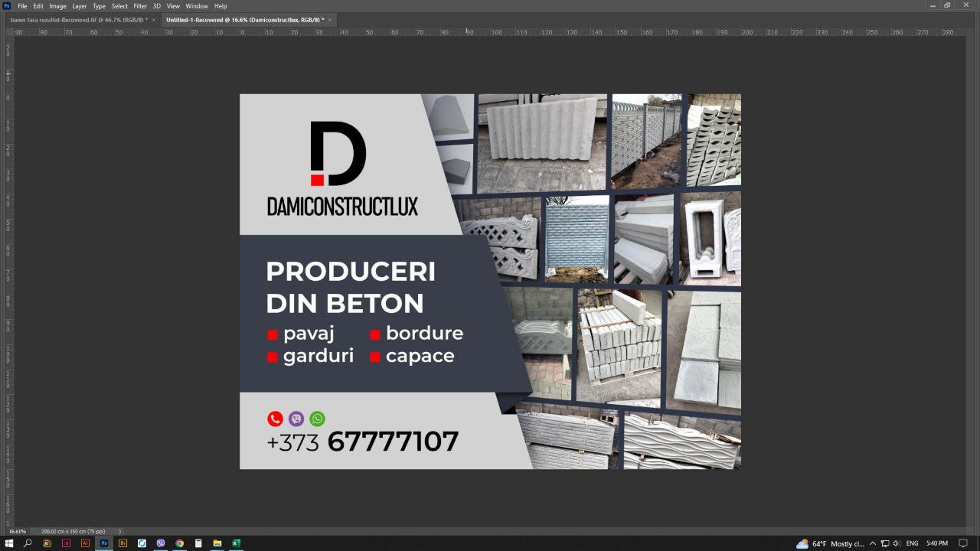This screenshot has height=551, width=980.
Task: Open the Layer menu
Action: pyautogui.click(x=80, y=6)
